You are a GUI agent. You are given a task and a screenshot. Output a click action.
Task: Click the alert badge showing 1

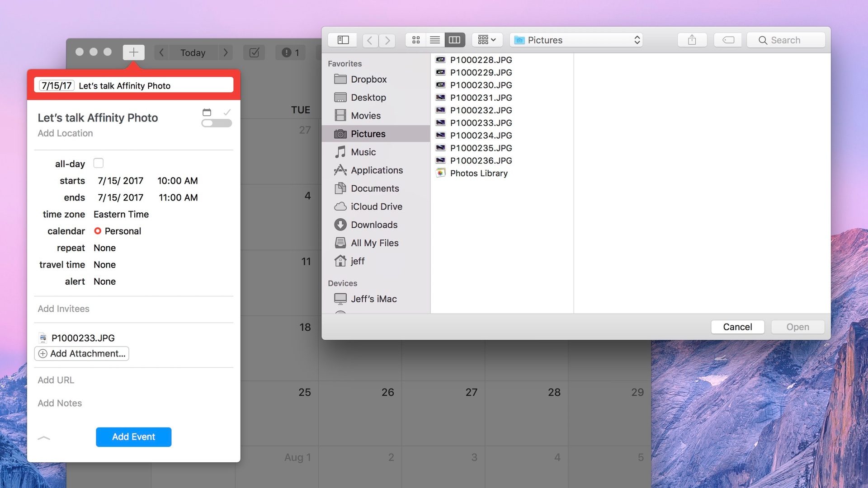(291, 52)
